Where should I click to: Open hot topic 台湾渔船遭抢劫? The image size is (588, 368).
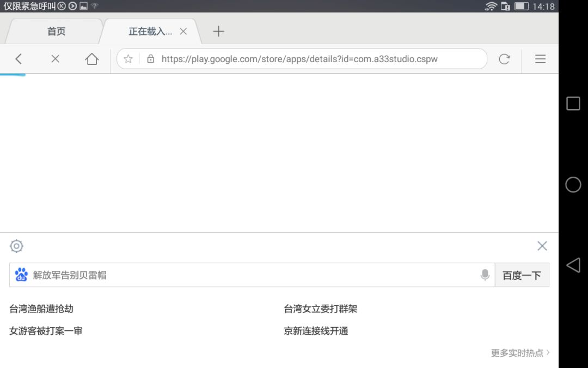(41, 309)
